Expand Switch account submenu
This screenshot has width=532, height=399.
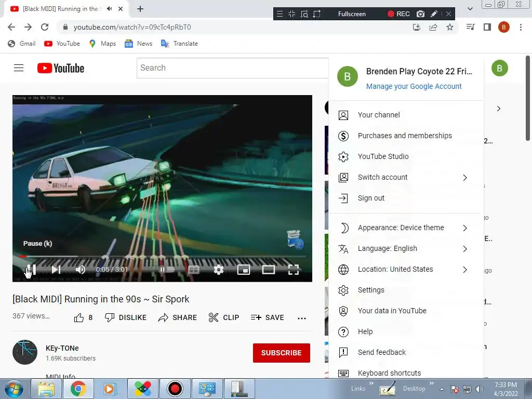pos(406,178)
